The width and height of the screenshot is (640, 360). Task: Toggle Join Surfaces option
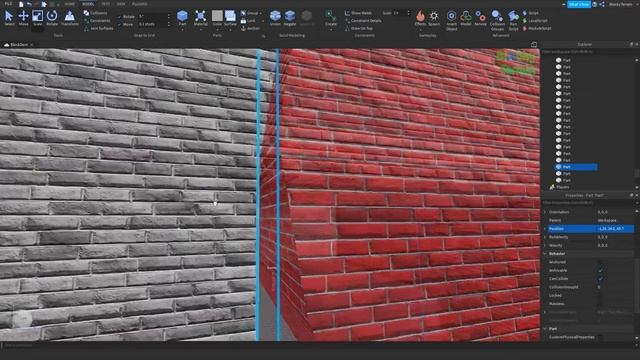click(x=99, y=29)
